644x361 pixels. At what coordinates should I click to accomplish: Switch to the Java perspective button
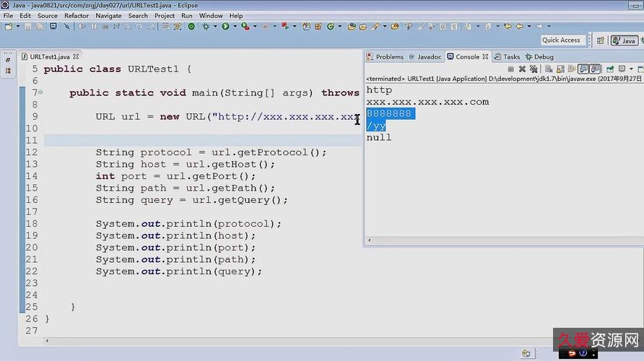click(624, 40)
